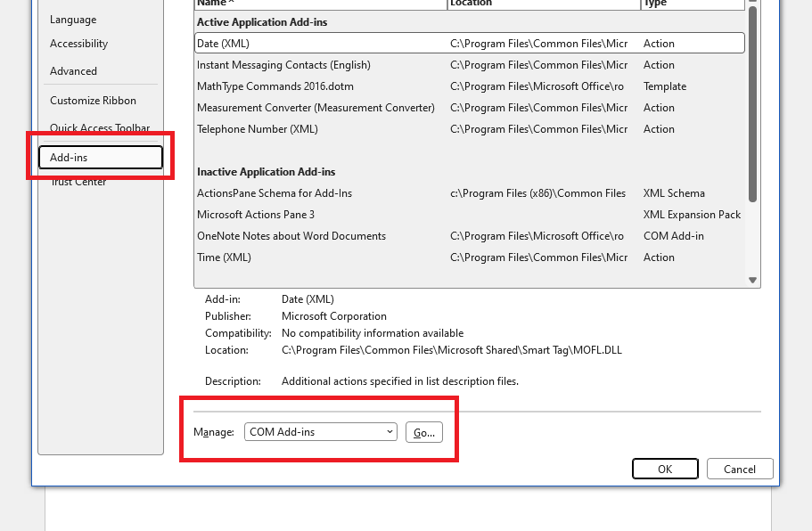The width and height of the screenshot is (812, 531).
Task: Select MathType Commands 2016.dotm row
Action: coord(470,86)
